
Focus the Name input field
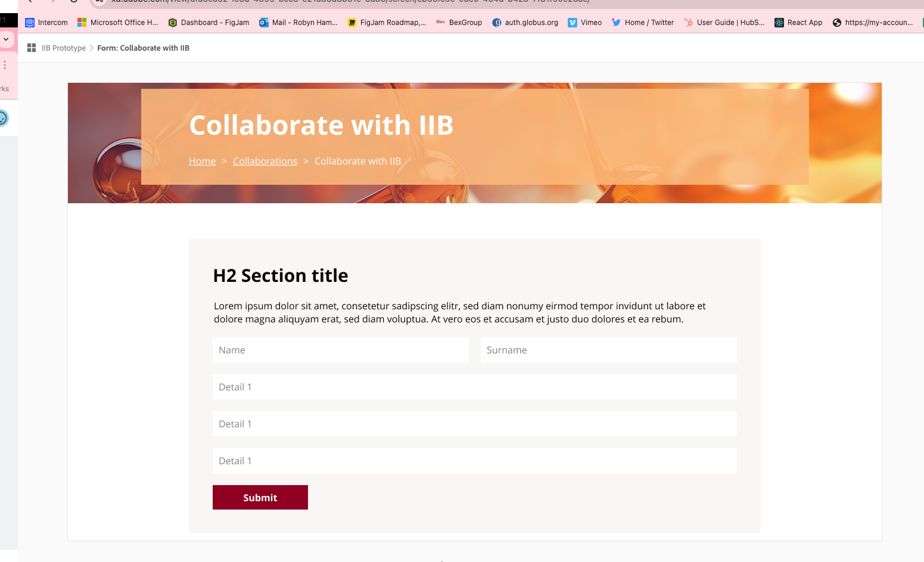pos(340,350)
